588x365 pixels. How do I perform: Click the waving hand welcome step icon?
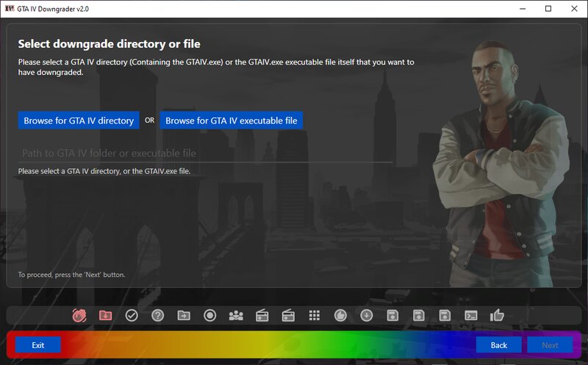pos(79,315)
